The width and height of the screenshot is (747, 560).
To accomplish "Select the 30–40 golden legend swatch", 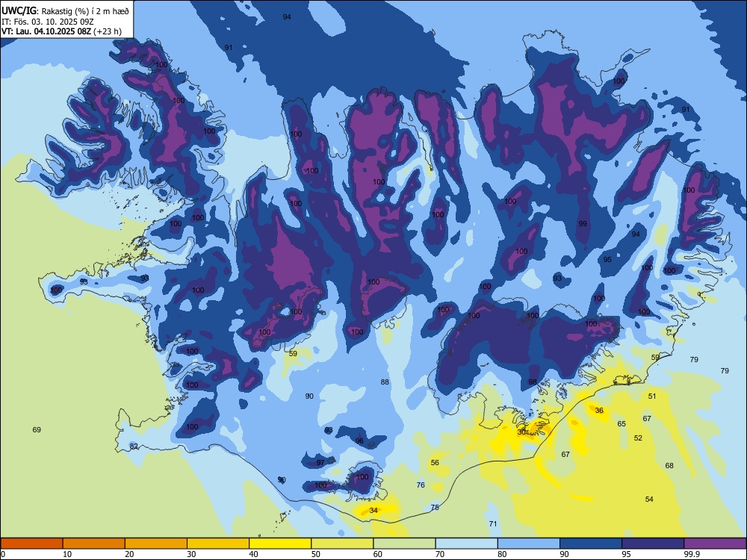I will [x=218, y=544].
